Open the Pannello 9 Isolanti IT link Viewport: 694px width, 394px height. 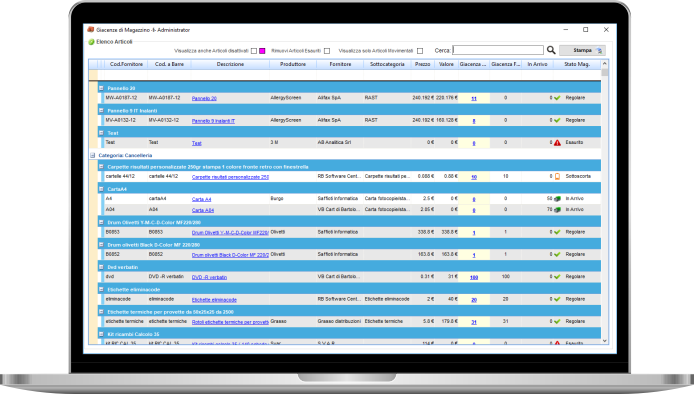click(x=213, y=121)
